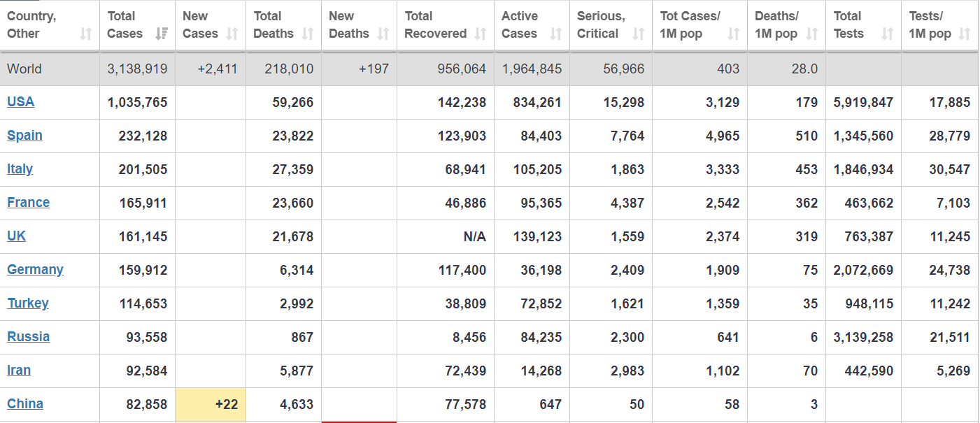Click the N/A recovered cell for UK

point(474,236)
